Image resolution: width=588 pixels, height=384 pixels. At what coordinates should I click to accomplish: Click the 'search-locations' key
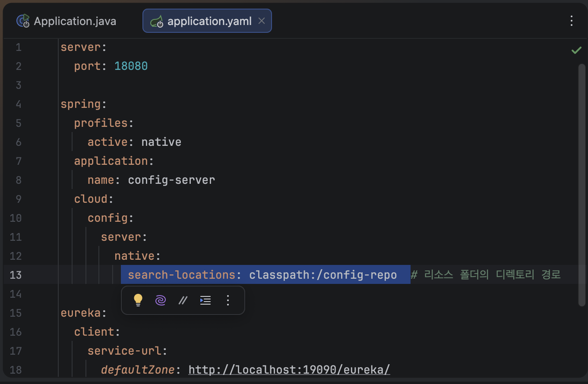coord(182,275)
